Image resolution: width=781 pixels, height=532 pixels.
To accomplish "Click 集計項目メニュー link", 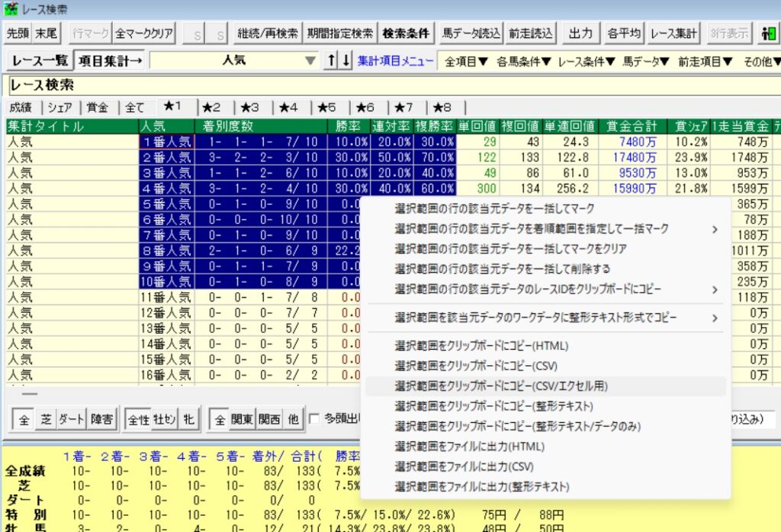I will (396, 61).
